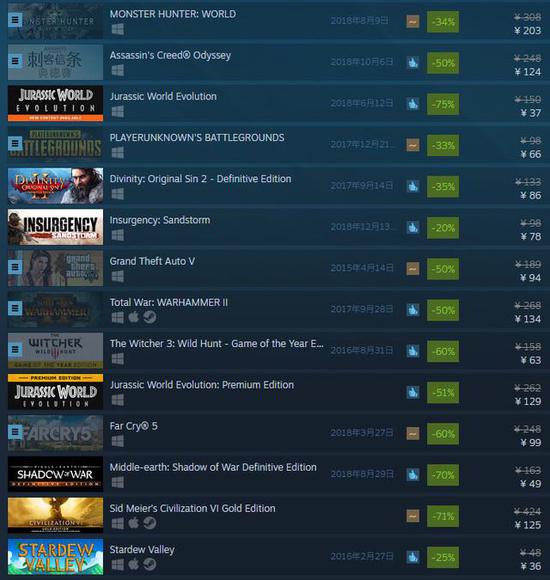Open the Insurgency: Sandstorm title link

(160, 220)
